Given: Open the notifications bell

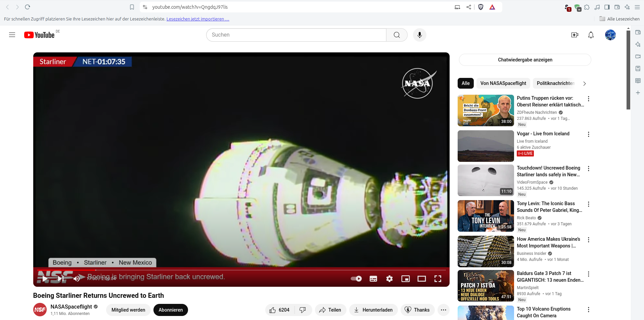Looking at the screenshot, I should [591, 35].
